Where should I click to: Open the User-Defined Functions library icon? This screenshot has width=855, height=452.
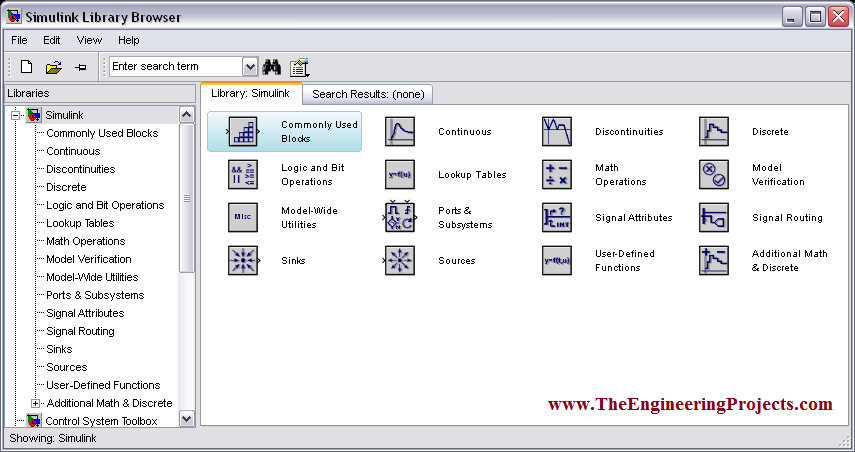click(x=557, y=260)
